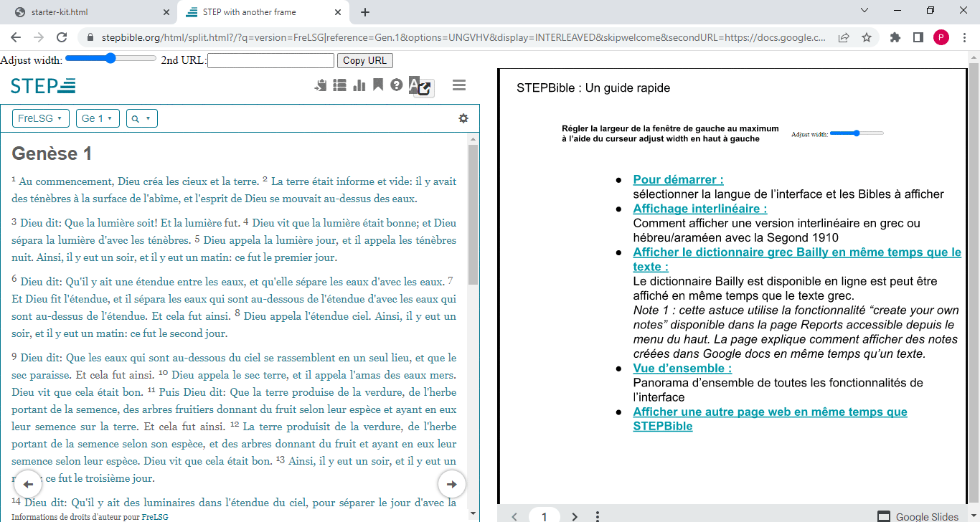Expand the Ge 1 passage selector
The image size is (980, 522).
coord(98,118)
